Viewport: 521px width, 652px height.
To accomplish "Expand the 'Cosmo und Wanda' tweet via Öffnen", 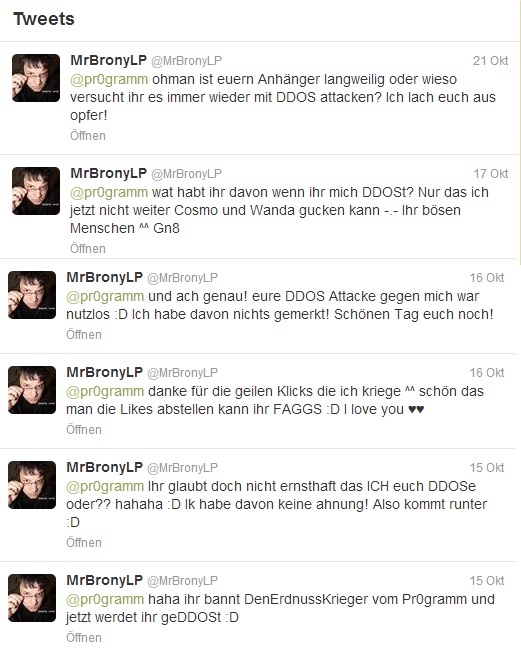I will pos(88,249).
